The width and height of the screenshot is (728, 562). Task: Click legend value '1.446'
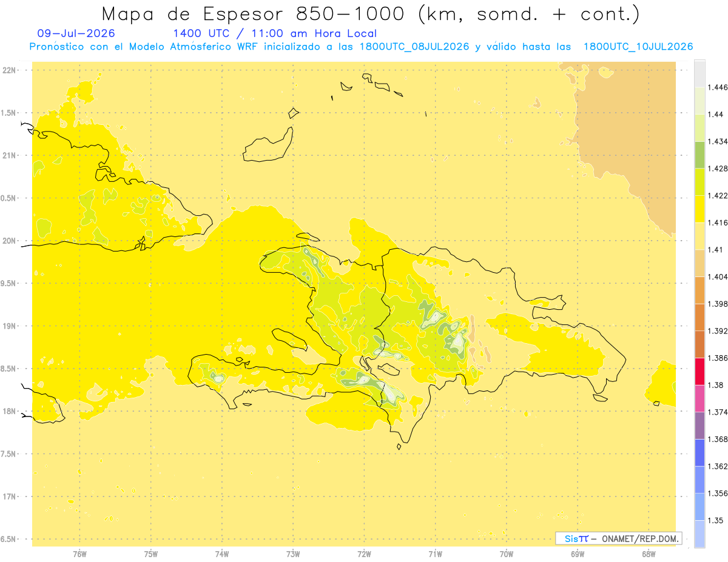pyautogui.click(x=718, y=87)
